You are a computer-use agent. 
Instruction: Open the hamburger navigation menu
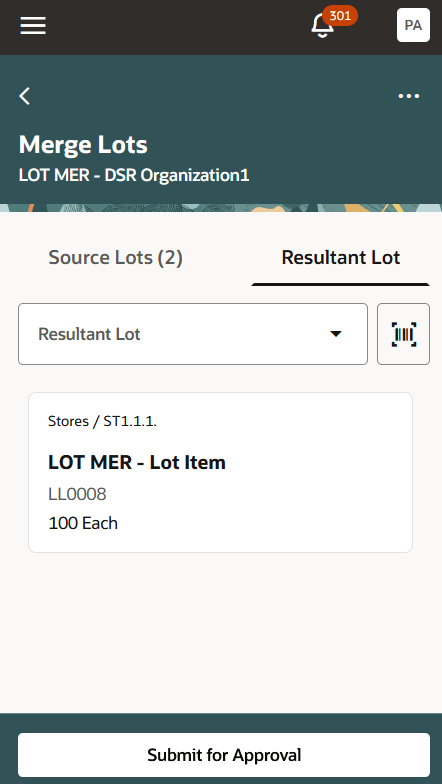[33, 26]
